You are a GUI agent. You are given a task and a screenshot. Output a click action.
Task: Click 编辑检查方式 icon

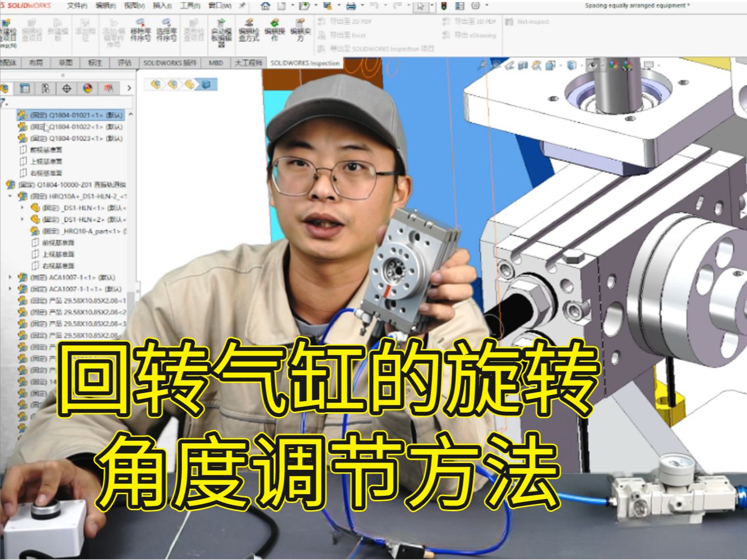tap(249, 31)
